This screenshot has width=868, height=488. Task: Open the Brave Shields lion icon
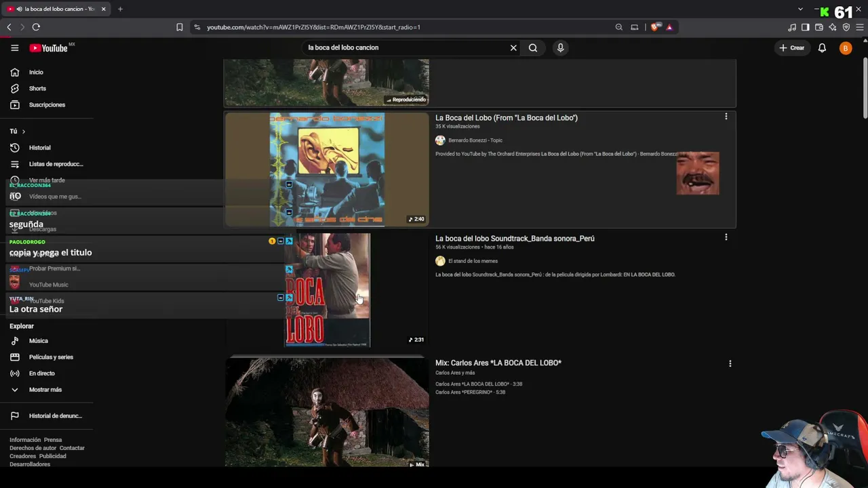point(654,27)
